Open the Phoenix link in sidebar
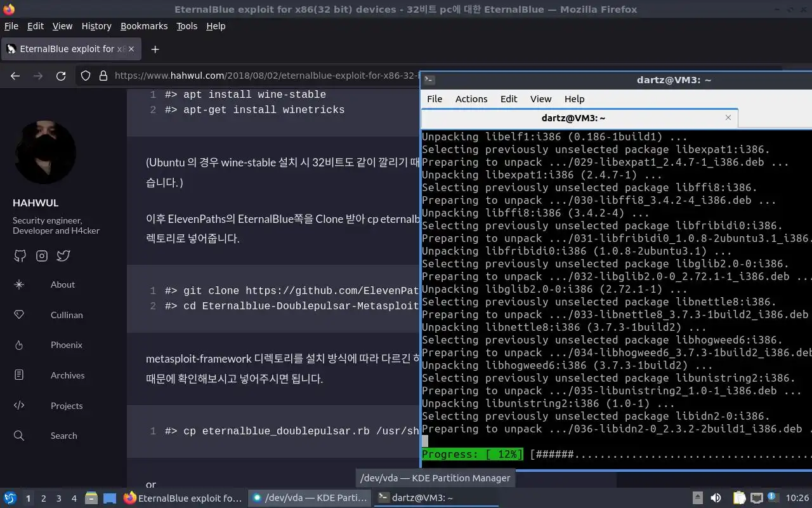 point(67,345)
